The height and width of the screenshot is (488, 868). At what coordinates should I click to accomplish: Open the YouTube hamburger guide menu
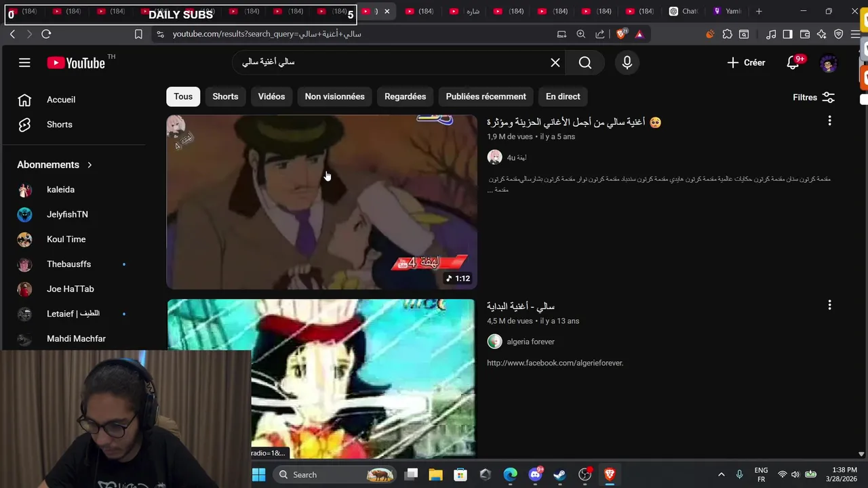coord(24,63)
